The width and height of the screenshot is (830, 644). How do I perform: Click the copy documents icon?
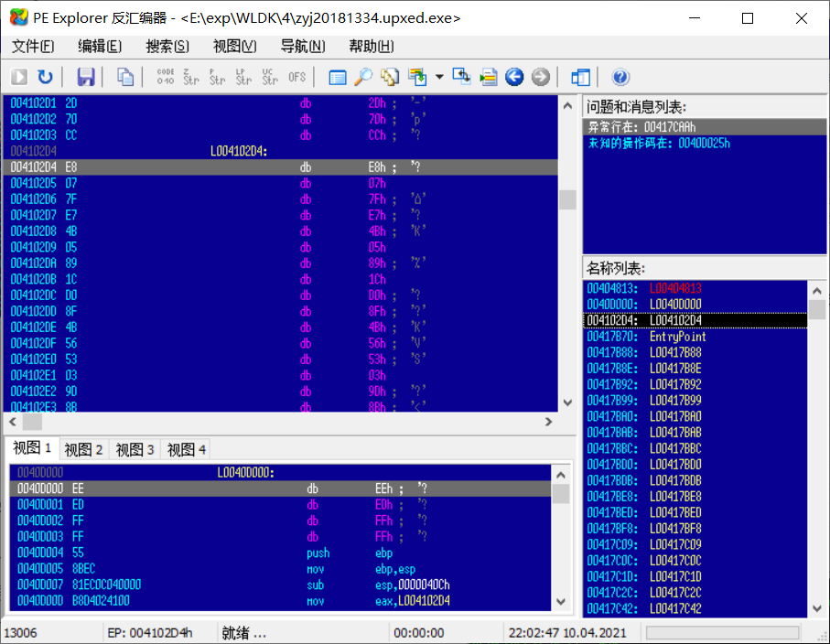coord(125,77)
